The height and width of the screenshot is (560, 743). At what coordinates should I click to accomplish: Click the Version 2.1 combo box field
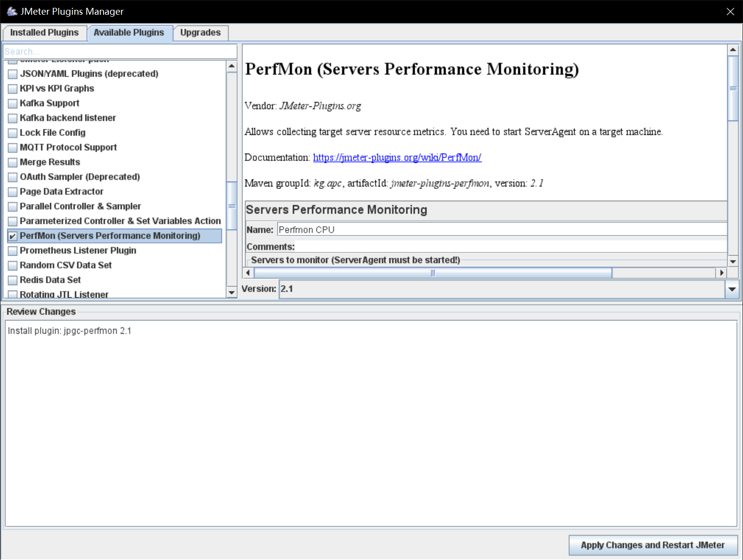[501, 289]
